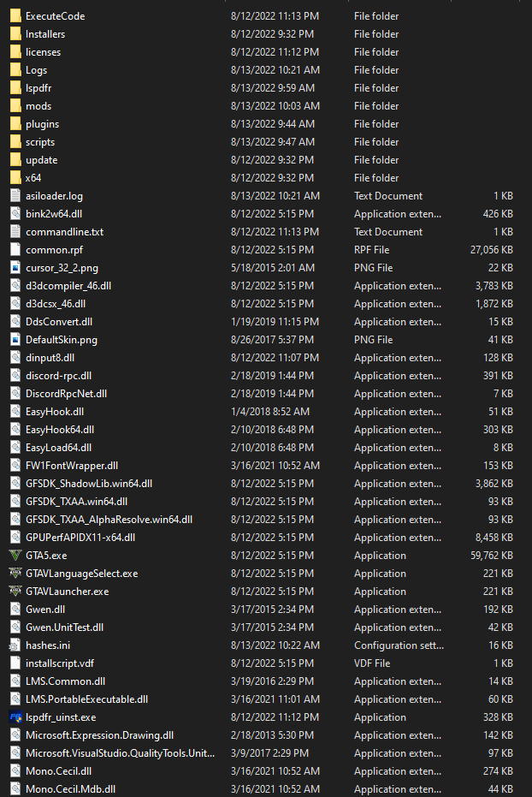Click the x64 folder icon
The image size is (532, 797).
click(15, 178)
